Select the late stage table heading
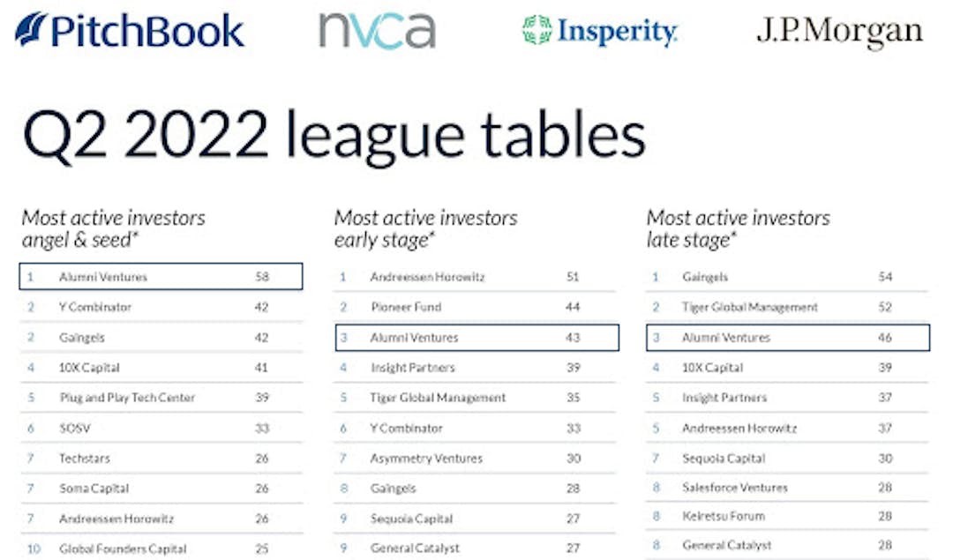Viewport: 953px width, 560px height. 739,228
